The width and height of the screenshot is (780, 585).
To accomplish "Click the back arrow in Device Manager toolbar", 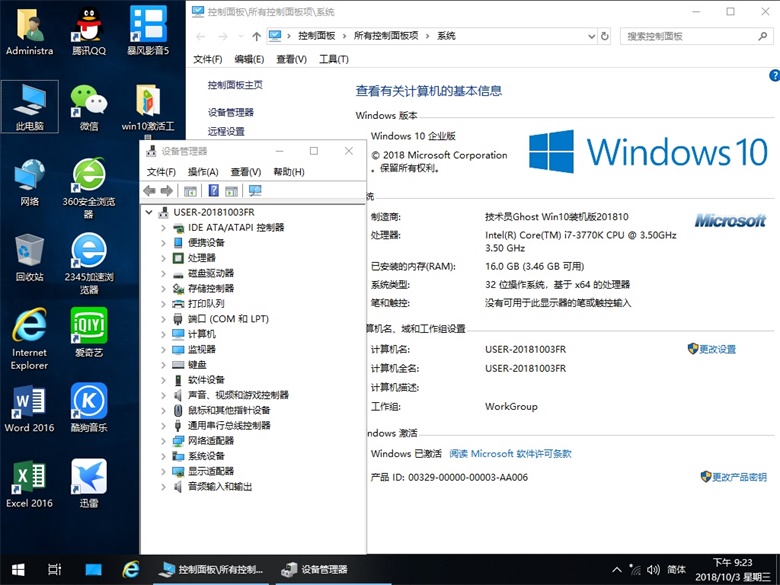I will click(150, 191).
